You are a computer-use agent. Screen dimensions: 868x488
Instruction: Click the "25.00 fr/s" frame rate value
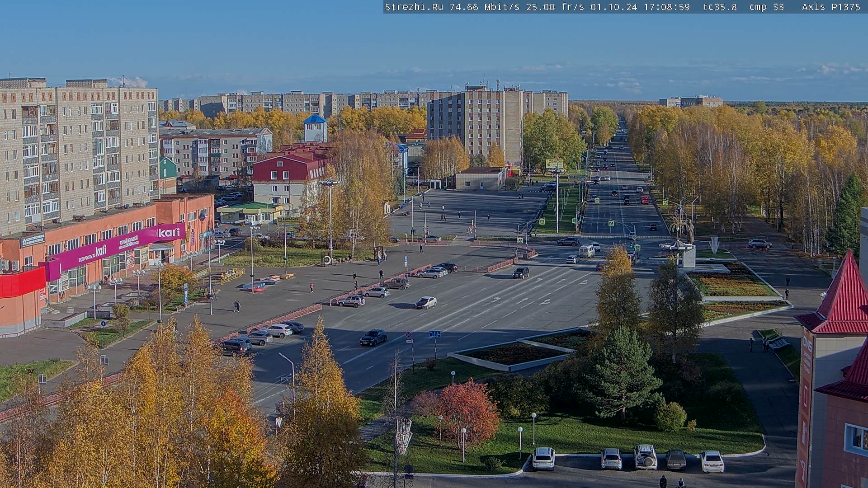(x=555, y=7)
